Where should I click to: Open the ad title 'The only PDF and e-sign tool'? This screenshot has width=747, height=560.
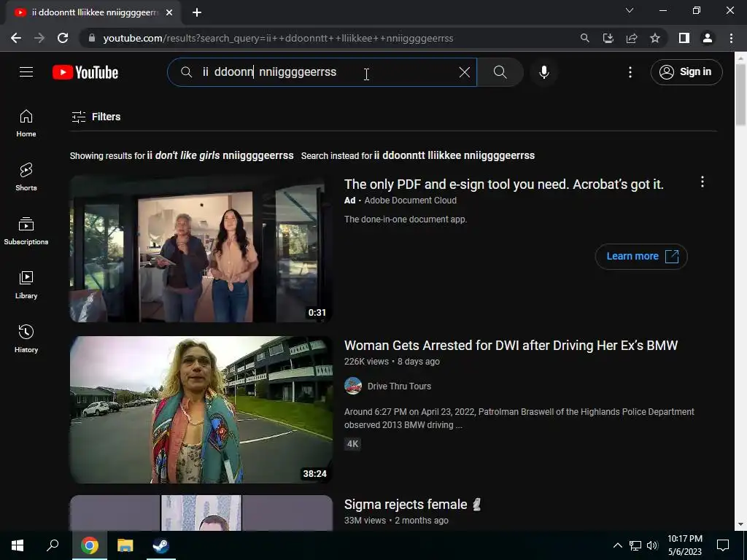(x=503, y=184)
